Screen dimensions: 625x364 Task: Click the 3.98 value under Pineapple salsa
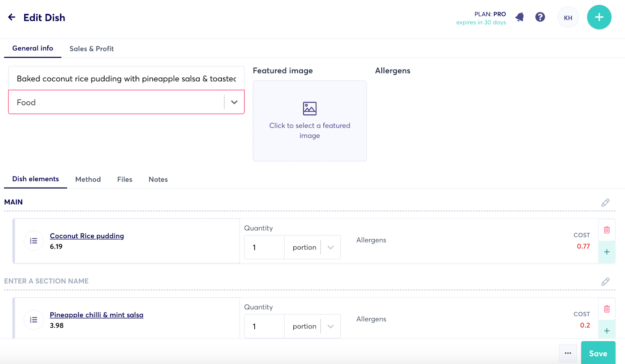pos(57,325)
